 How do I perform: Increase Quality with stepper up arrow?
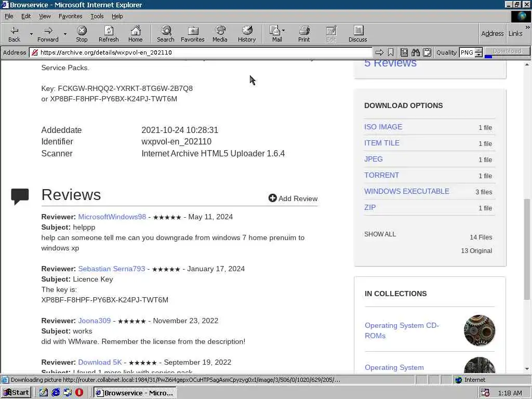pyautogui.click(x=478, y=50)
